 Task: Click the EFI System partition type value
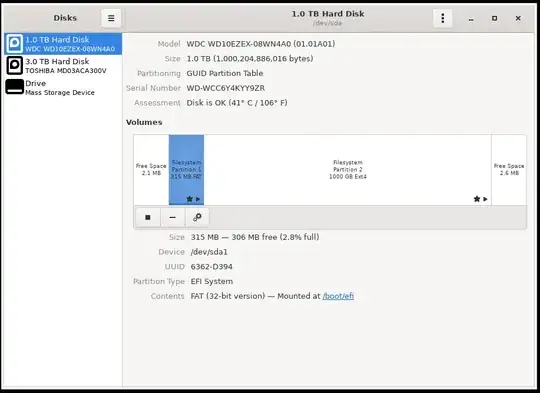click(211, 281)
